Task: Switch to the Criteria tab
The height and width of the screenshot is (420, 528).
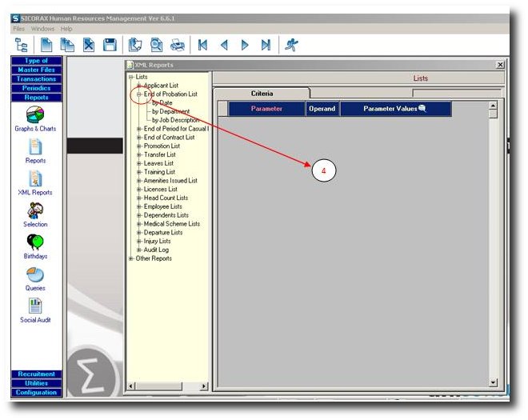Action: coord(262,94)
